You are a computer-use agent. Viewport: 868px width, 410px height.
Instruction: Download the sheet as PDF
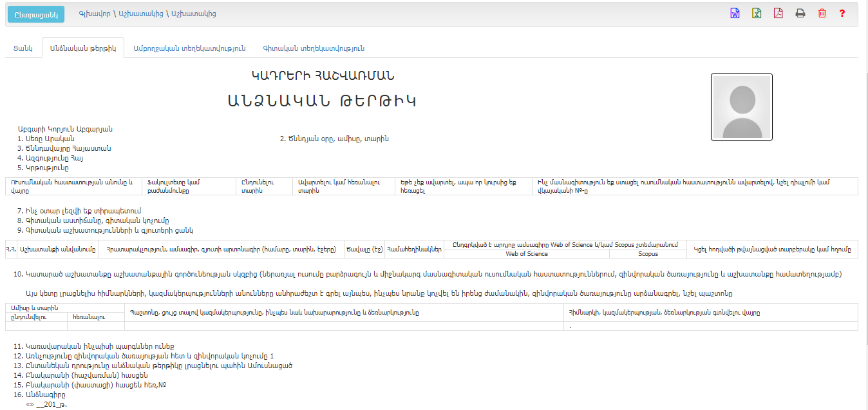[x=778, y=14]
